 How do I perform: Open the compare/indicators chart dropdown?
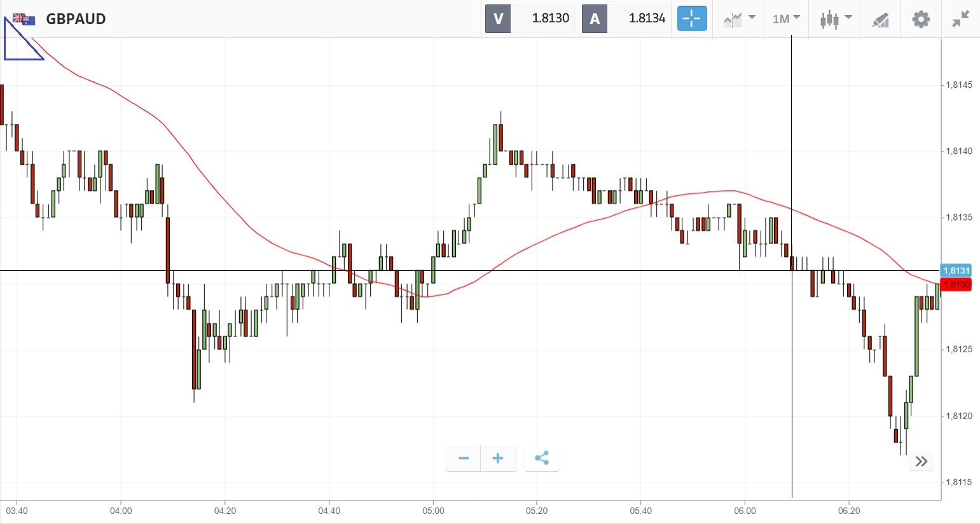point(739,19)
